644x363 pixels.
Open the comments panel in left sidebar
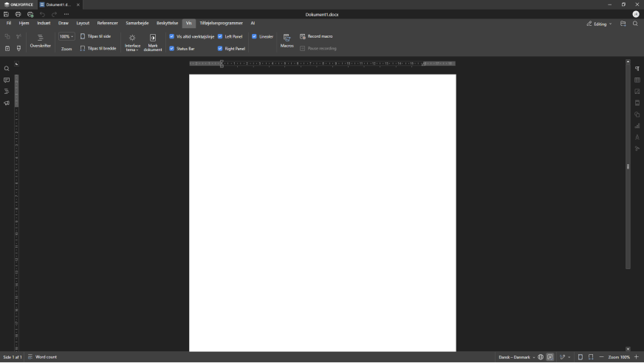[7, 80]
